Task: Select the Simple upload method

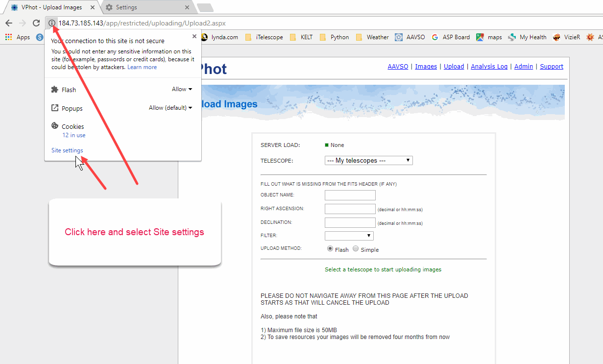Action: click(356, 249)
